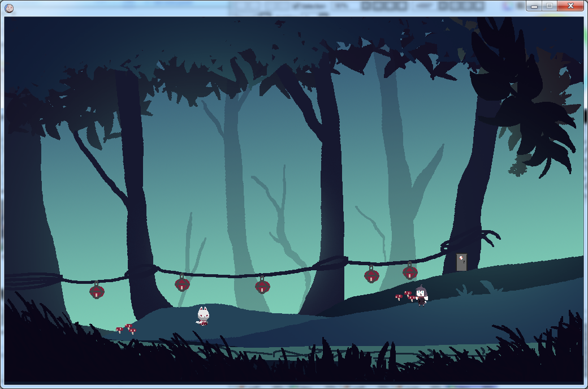Minimize the game window
Viewport: 588px width, 389px height.
(x=534, y=6)
